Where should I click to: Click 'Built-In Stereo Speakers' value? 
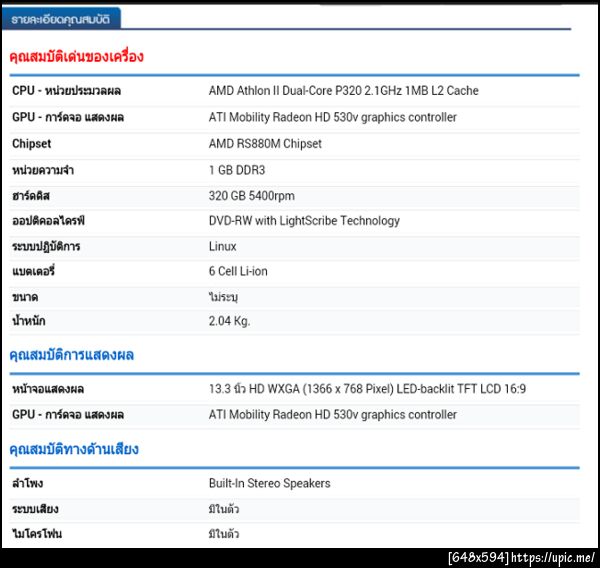[x=269, y=483]
